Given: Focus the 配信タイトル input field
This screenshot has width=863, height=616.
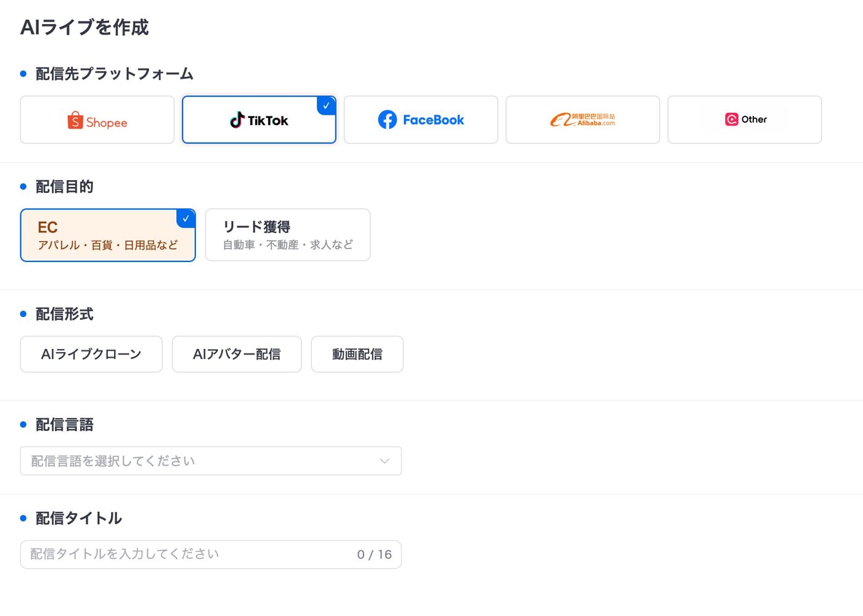Looking at the screenshot, I should click(211, 554).
